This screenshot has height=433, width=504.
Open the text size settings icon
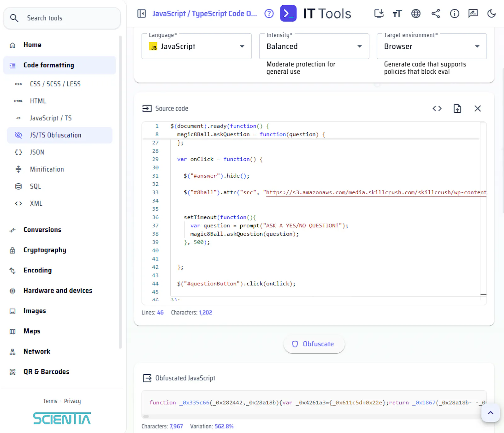point(397,14)
